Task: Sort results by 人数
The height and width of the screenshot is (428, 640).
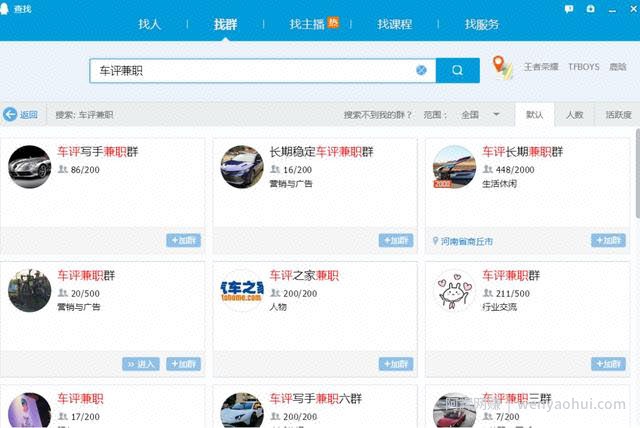Action: pos(574,115)
